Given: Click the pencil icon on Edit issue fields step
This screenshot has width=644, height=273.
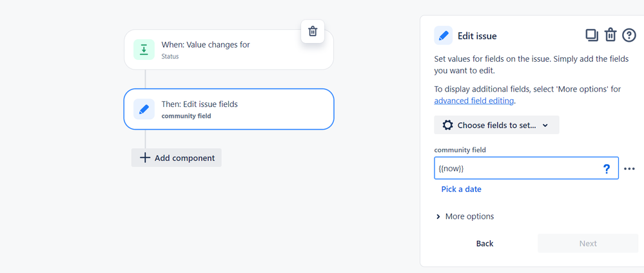Looking at the screenshot, I should 144,109.
